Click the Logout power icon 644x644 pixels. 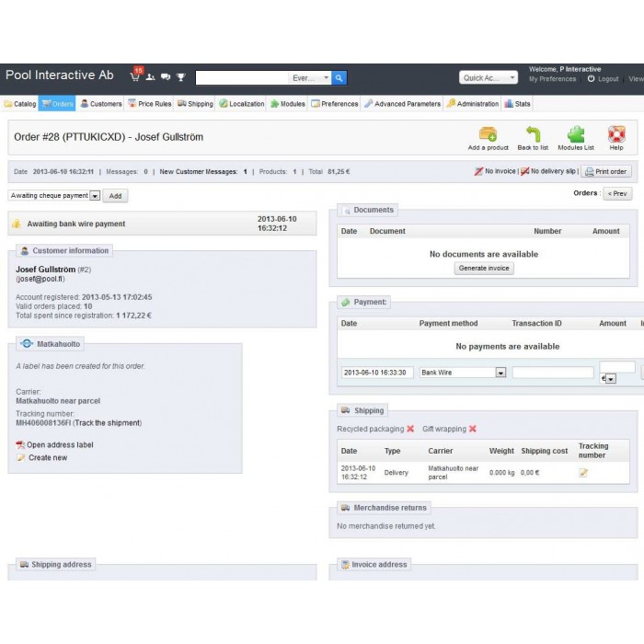pos(591,79)
